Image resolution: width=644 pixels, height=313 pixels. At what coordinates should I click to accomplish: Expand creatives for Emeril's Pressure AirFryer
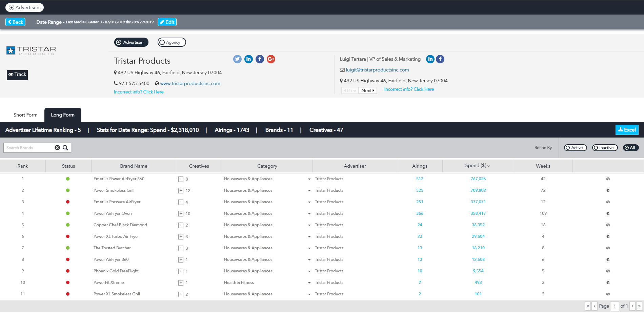pyautogui.click(x=181, y=202)
